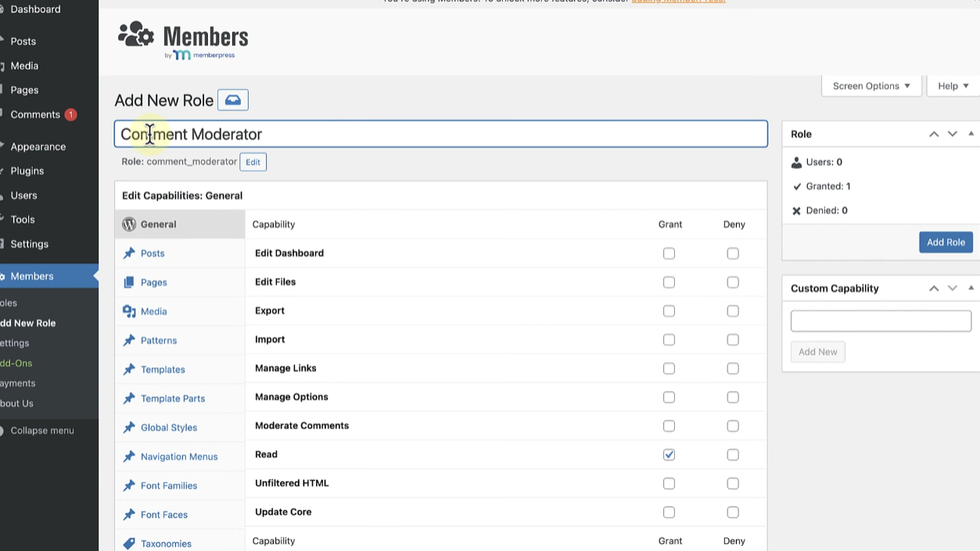Viewport: 980px width, 551px height.
Task: Click the Pages book icon in capabilities list
Action: tap(130, 282)
